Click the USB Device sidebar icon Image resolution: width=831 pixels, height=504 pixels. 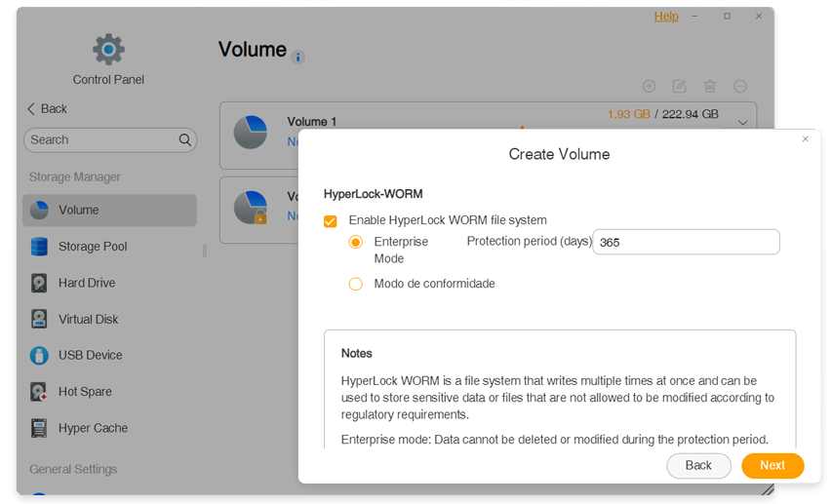[39, 355]
